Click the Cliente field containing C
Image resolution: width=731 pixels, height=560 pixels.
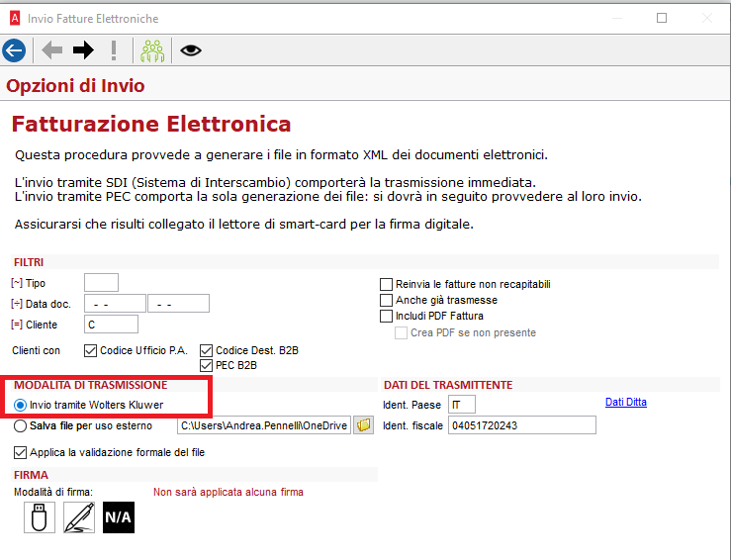(111, 325)
